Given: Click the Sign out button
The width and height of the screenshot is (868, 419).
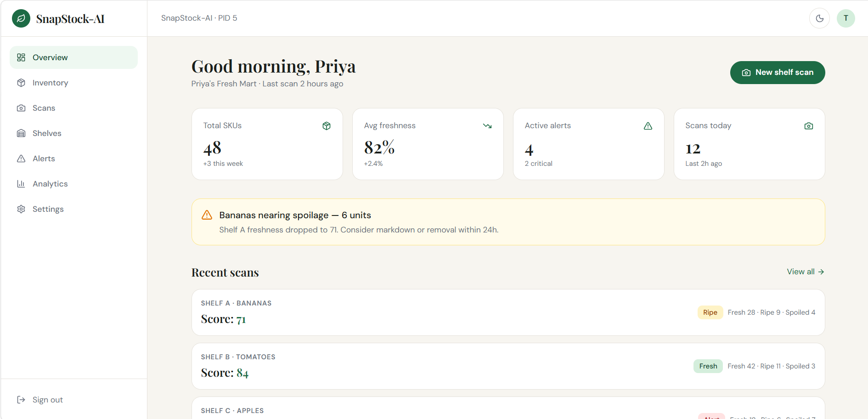Looking at the screenshot, I should (73, 400).
